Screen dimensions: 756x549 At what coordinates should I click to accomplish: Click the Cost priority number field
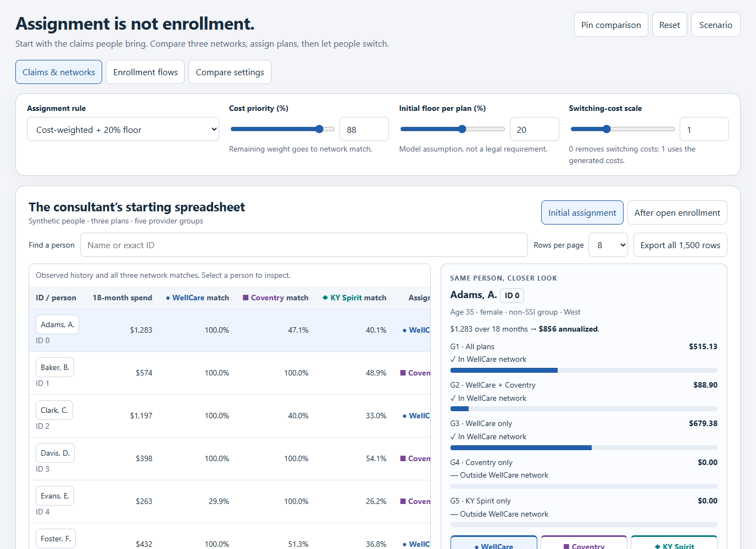point(364,129)
